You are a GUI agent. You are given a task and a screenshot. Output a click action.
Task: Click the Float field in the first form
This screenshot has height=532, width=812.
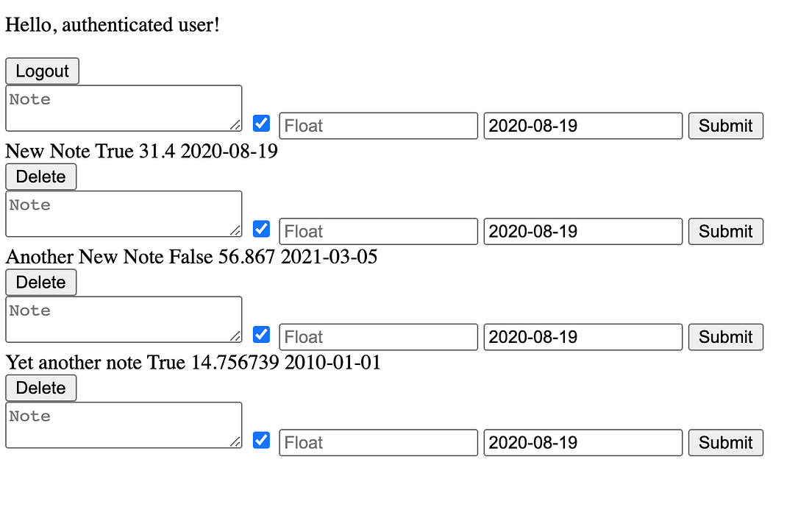click(378, 125)
